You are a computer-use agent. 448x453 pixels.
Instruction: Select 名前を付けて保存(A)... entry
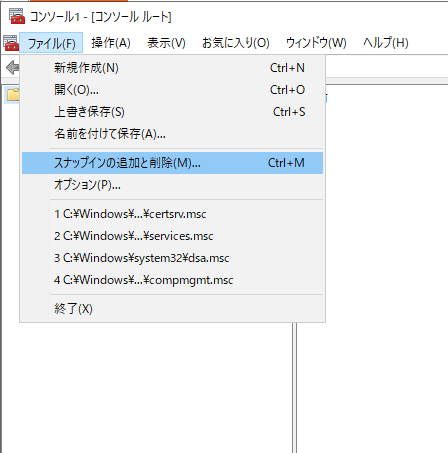coord(172,134)
